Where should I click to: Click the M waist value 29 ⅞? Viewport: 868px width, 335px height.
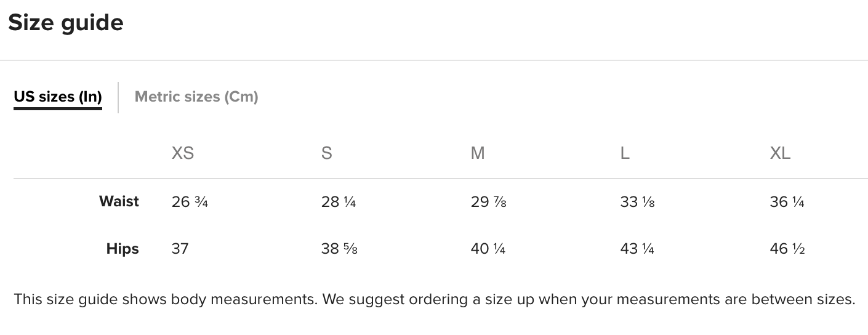pos(489,202)
